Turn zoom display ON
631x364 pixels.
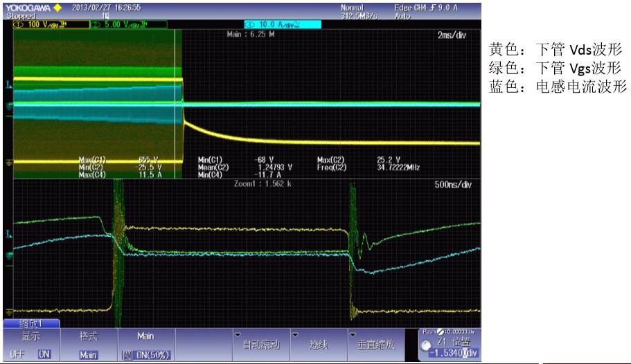[44, 354]
